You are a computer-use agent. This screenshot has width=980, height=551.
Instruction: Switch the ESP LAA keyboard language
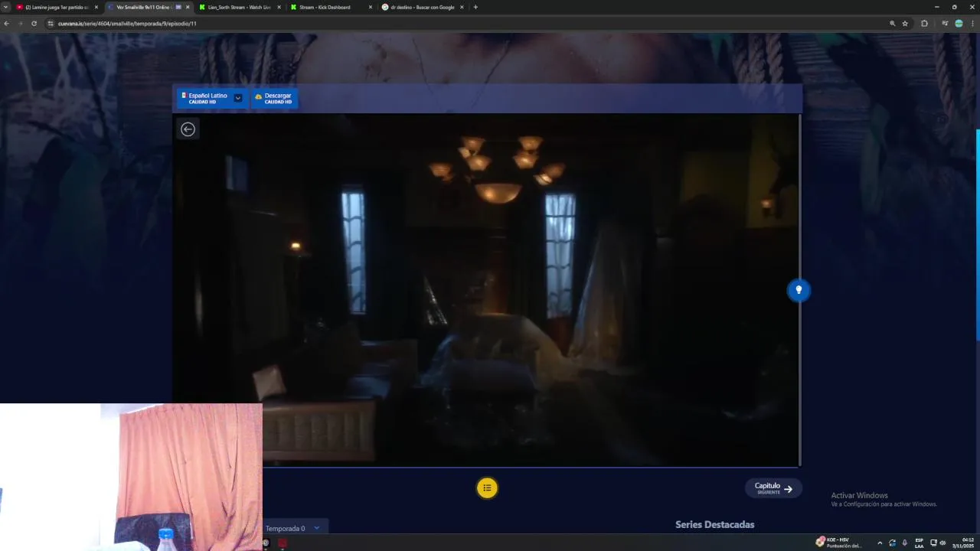(x=920, y=543)
